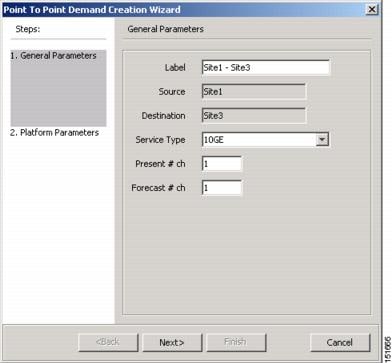Viewport: 392px width, 363px height.
Task: Close the wizard with the X button
Action: [372, 9]
